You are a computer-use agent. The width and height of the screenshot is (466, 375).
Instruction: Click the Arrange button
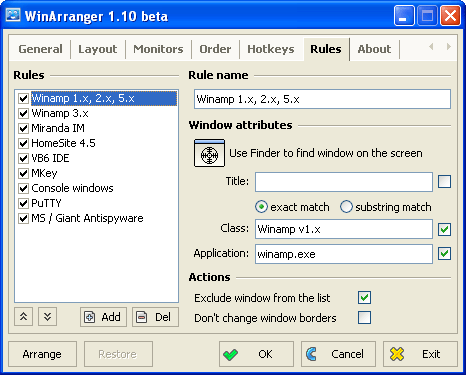(42, 354)
